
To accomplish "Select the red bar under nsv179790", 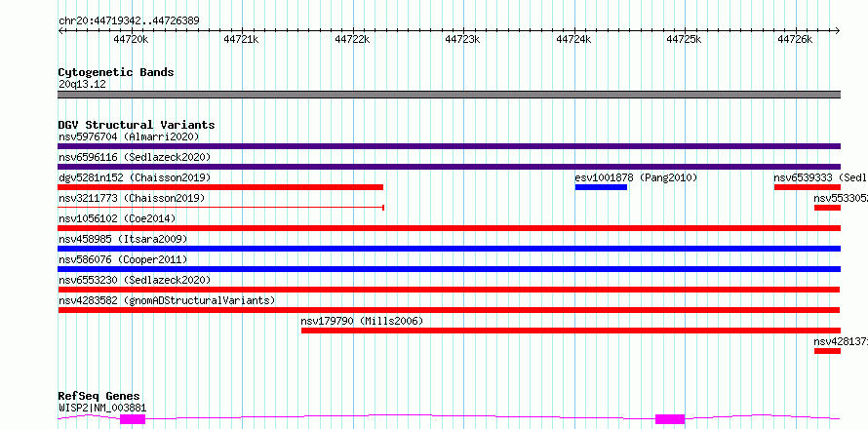I will (571, 331).
